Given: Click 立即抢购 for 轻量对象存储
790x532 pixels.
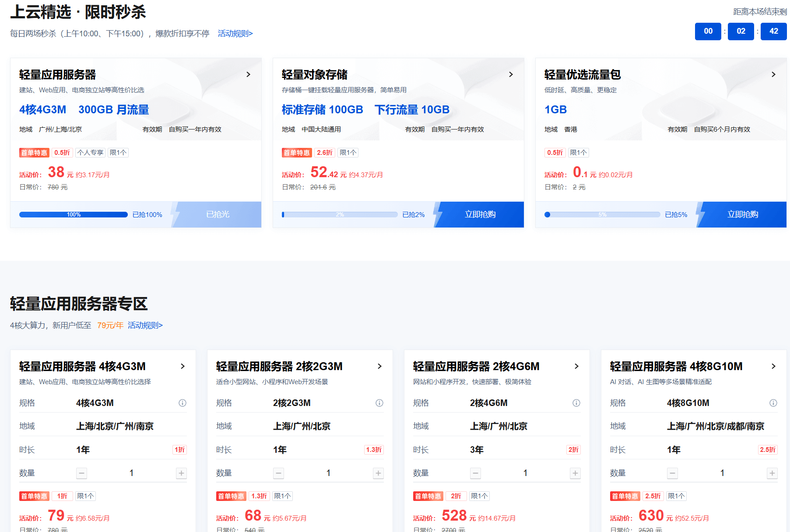Looking at the screenshot, I should 480,214.
